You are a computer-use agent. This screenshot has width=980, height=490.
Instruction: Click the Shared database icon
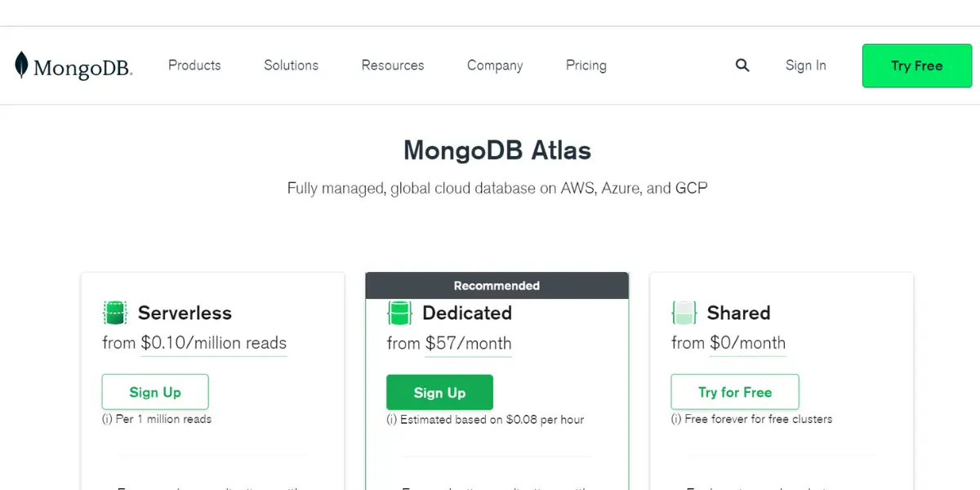[x=684, y=313]
